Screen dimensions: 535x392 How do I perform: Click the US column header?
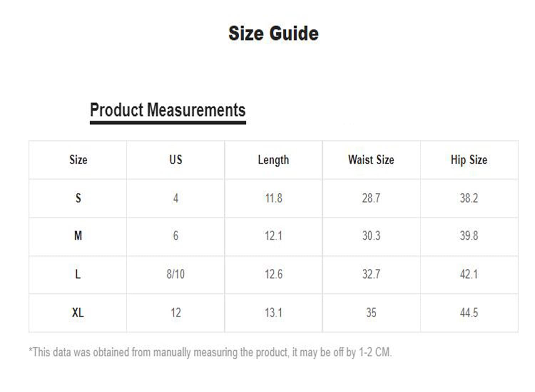pyautogui.click(x=175, y=160)
